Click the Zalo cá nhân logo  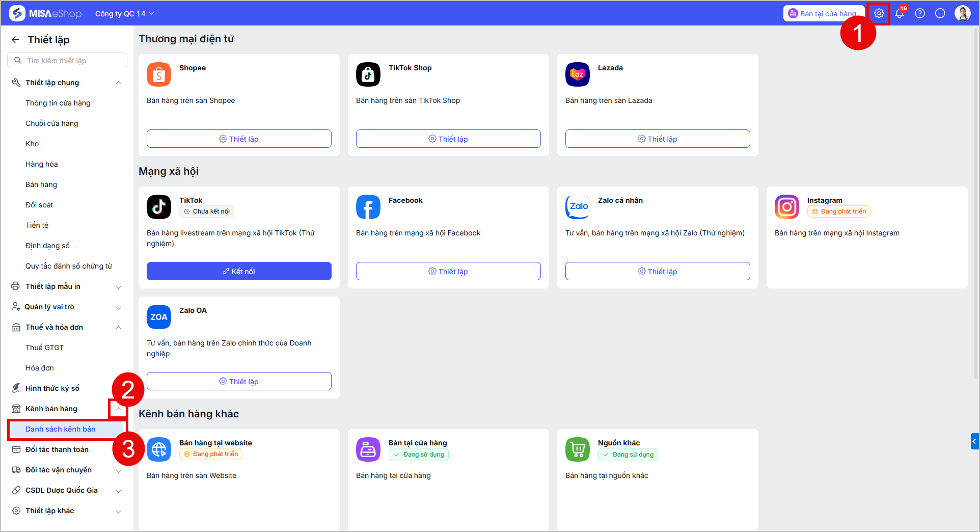pos(578,207)
